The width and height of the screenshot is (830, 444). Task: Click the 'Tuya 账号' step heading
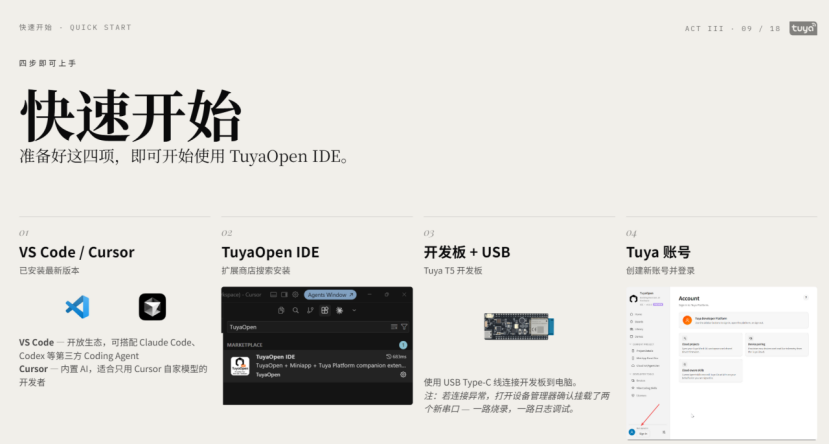point(658,252)
